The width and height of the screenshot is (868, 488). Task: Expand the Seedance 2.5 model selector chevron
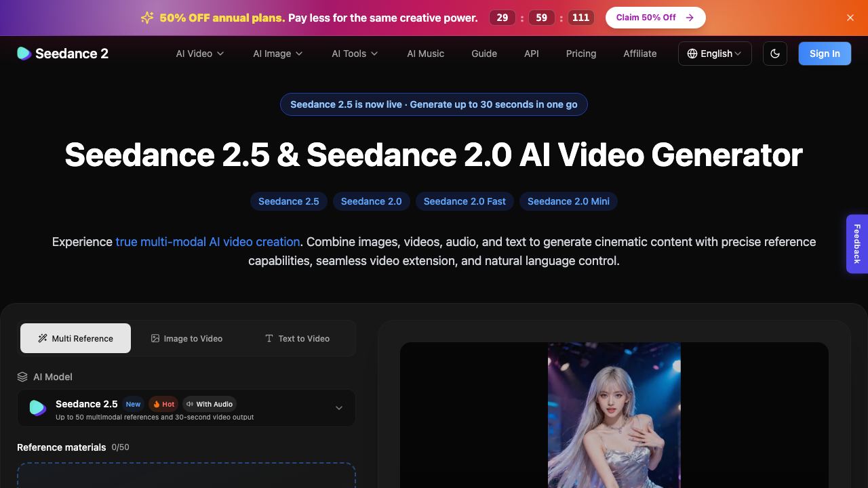click(x=339, y=408)
